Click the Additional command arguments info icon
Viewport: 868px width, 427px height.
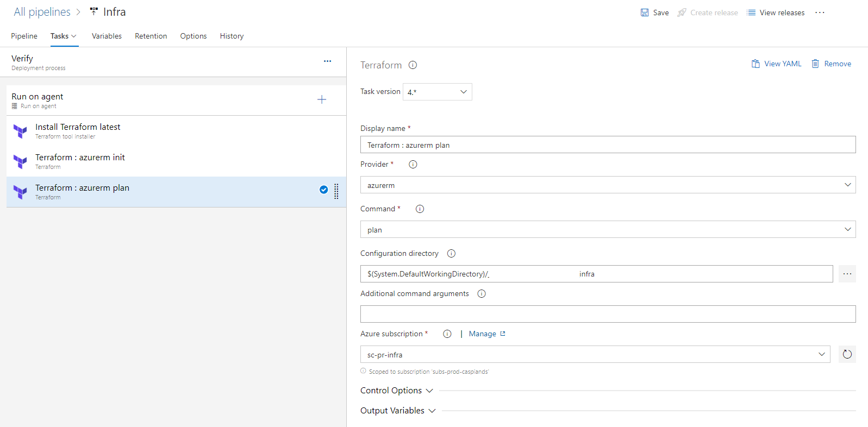(x=482, y=293)
